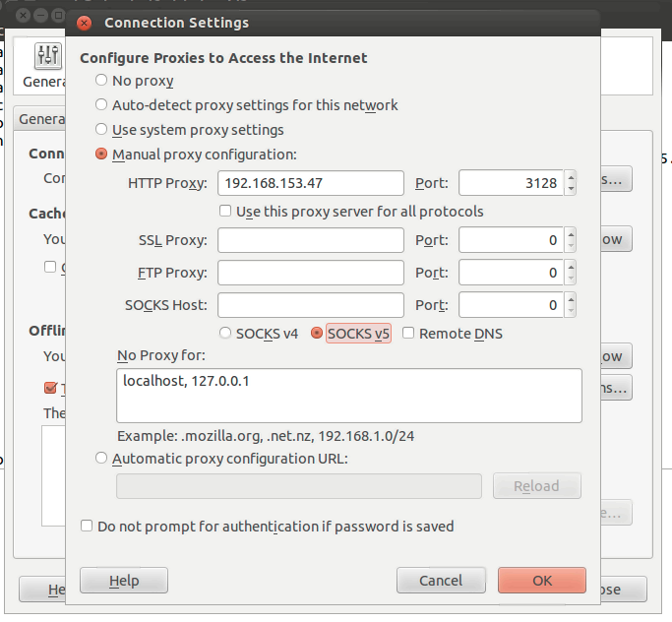
Task: Check Do not prompt for authentication option
Action: click(x=87, y=527)
